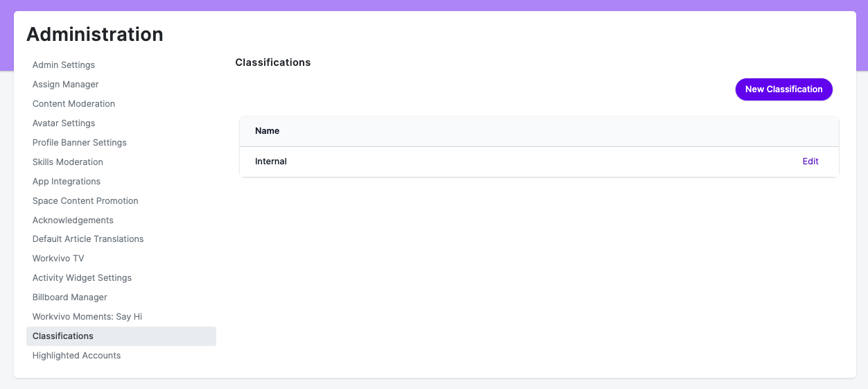Click the New Classification button

pyautogui.click(x=783, y=89)
